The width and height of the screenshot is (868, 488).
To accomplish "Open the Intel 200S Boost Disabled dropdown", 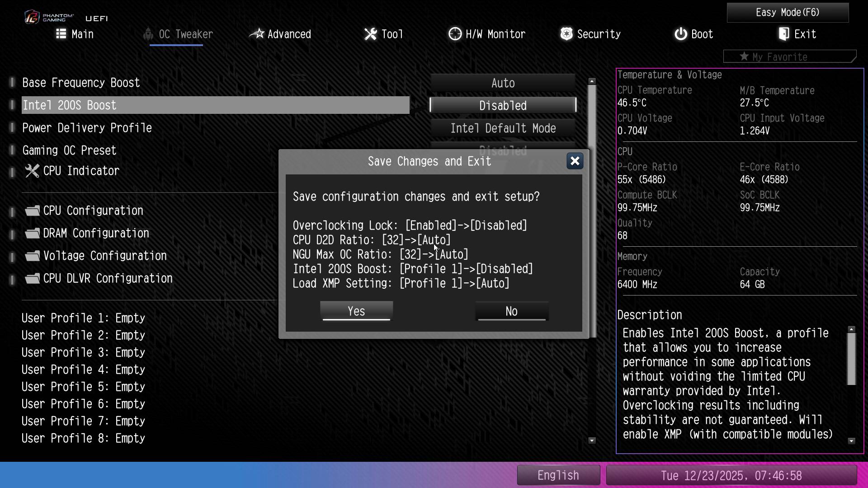I will (503, 106).
